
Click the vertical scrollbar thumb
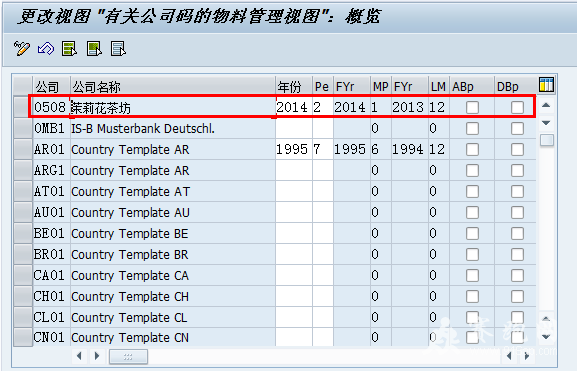(x=546, y=140)
